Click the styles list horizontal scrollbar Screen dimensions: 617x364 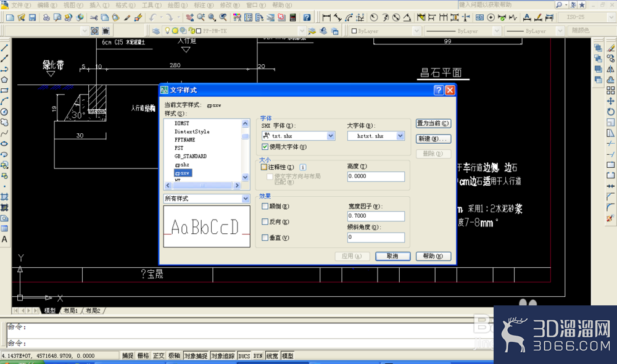click(x=202, y=185)
